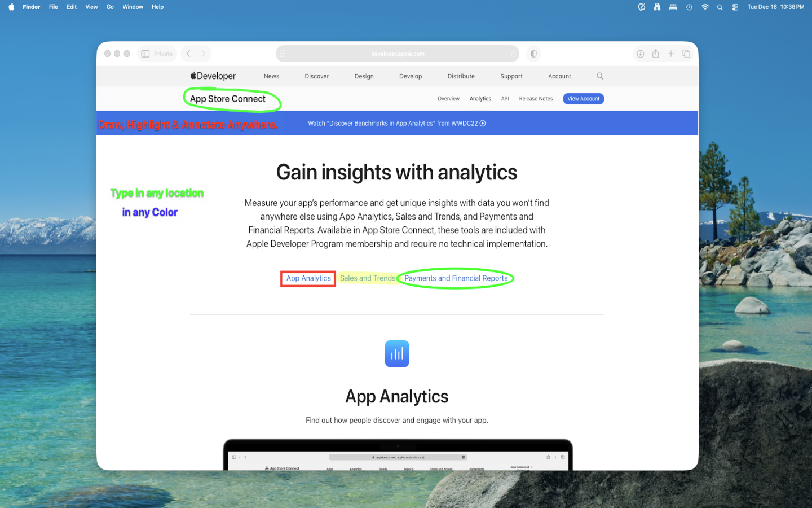This screenshot has height=508, width=812.
Task: Open the Design nav item
Action: click(364, 76)
